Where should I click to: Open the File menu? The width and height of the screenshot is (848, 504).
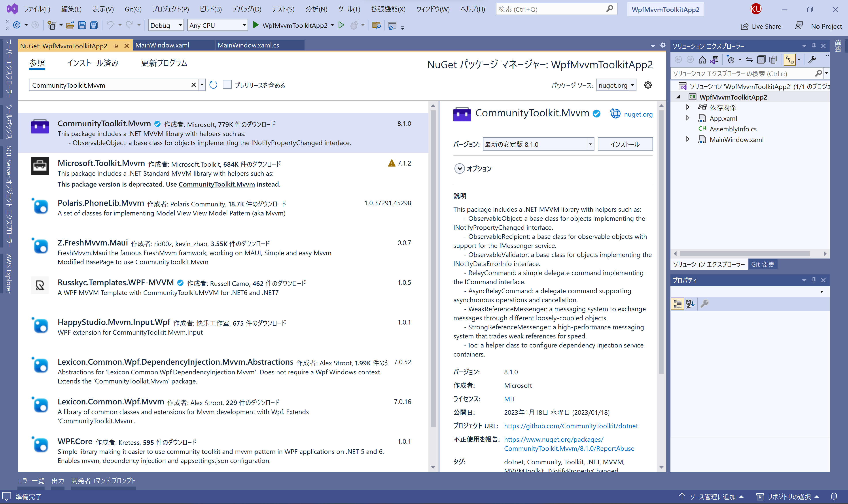pos(37,9)
